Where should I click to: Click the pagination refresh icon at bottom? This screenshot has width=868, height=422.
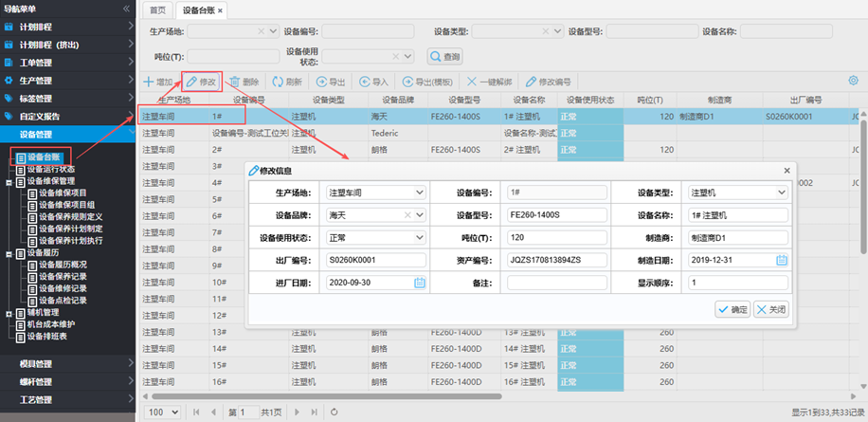(x=335, y=413)
